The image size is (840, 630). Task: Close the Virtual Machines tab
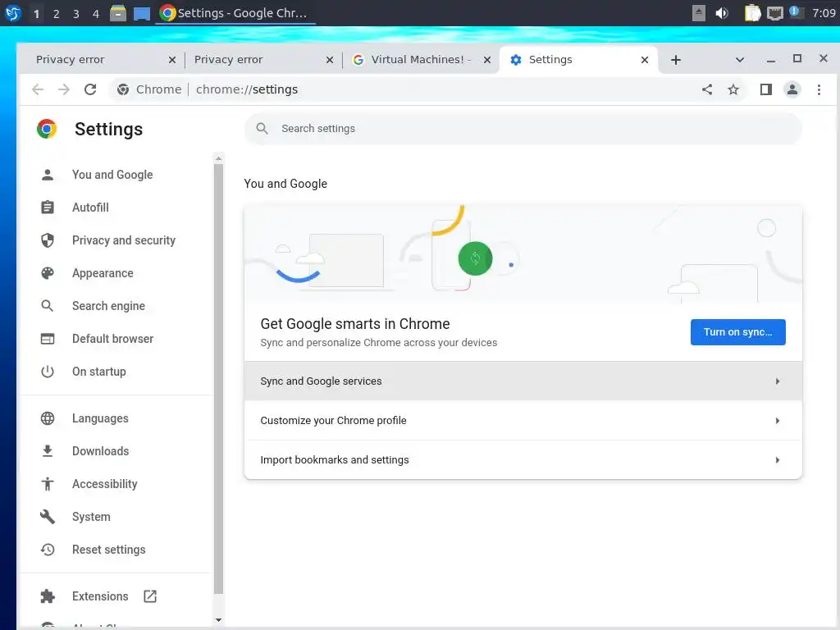coord(487,60)
